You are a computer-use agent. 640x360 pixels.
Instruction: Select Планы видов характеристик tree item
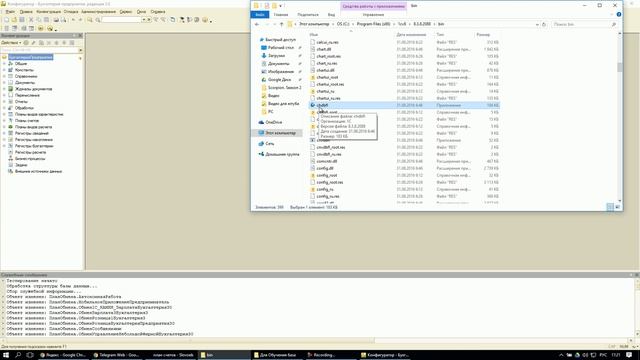(x=39, y=114)
